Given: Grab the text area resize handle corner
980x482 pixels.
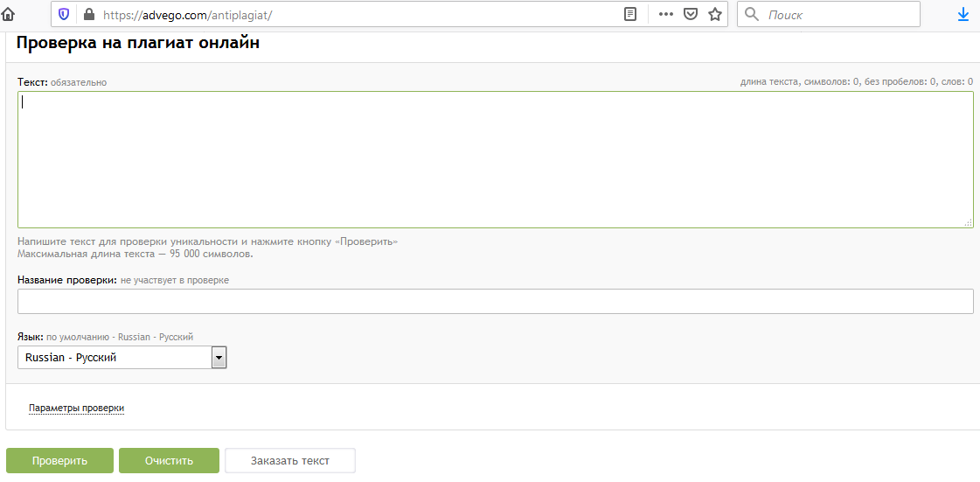Looking at the screenshot, I should (x=968, y=223).
